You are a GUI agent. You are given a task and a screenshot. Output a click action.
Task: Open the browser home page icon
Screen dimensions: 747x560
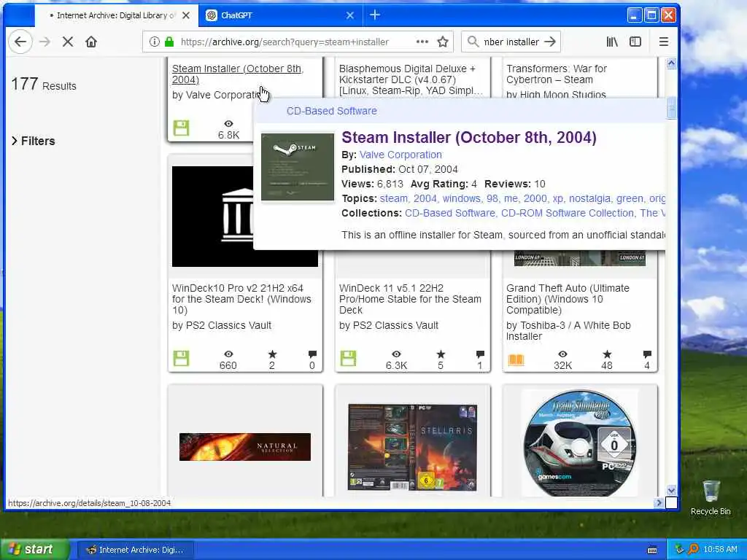pyautogui.click(x=91, y=42)
